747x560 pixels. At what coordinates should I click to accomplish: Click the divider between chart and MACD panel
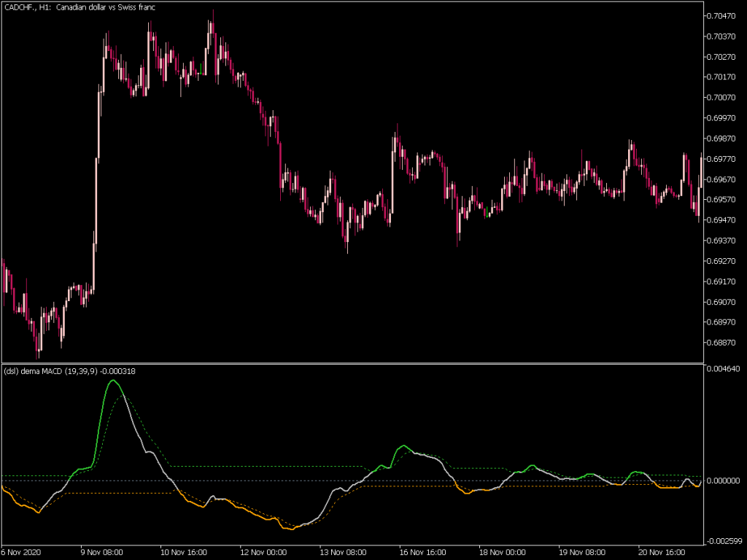pos(350,363)
